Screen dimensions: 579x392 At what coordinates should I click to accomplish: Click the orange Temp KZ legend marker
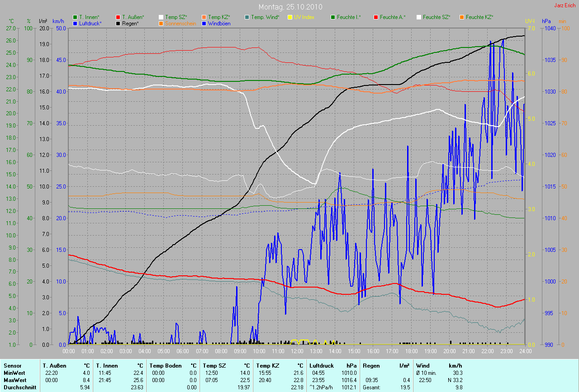pyautogui.click(x=204, y=17)
